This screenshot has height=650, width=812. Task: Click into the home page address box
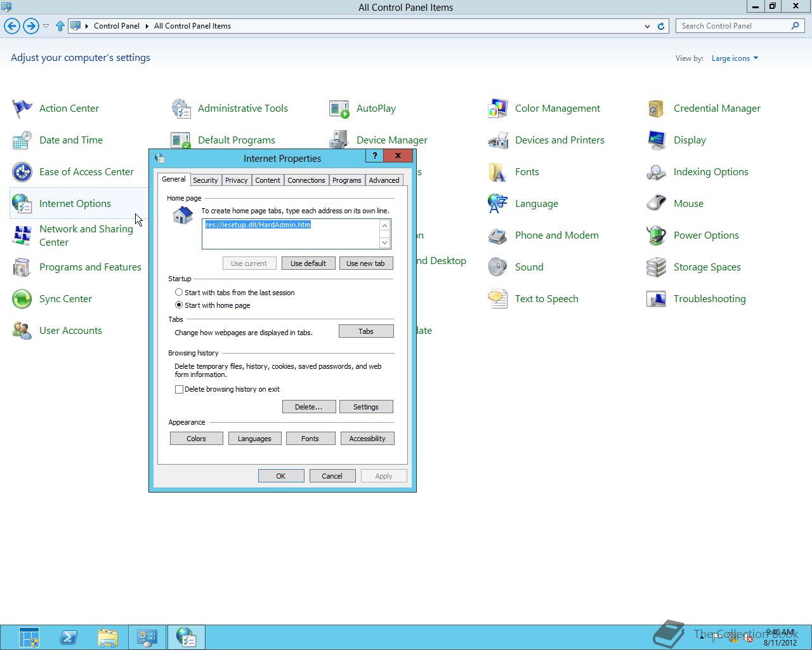click(291, 234)
